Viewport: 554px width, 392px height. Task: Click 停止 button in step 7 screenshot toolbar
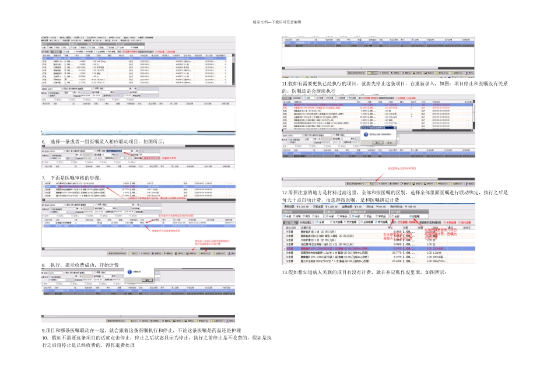click(x=134, y=253)
